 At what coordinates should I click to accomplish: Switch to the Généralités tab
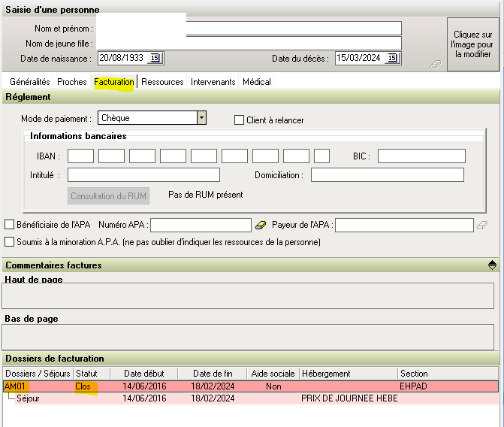[30, 82]
